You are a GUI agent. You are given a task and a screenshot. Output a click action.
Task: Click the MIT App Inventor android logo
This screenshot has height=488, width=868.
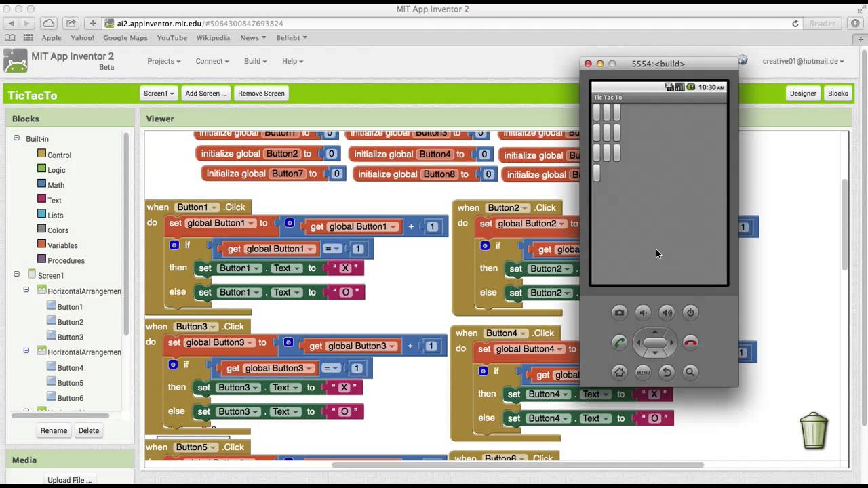point(16,61)
